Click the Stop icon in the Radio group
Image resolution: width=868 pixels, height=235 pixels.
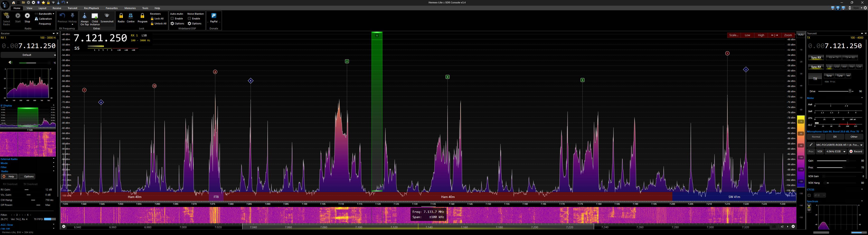coord(27,16)
